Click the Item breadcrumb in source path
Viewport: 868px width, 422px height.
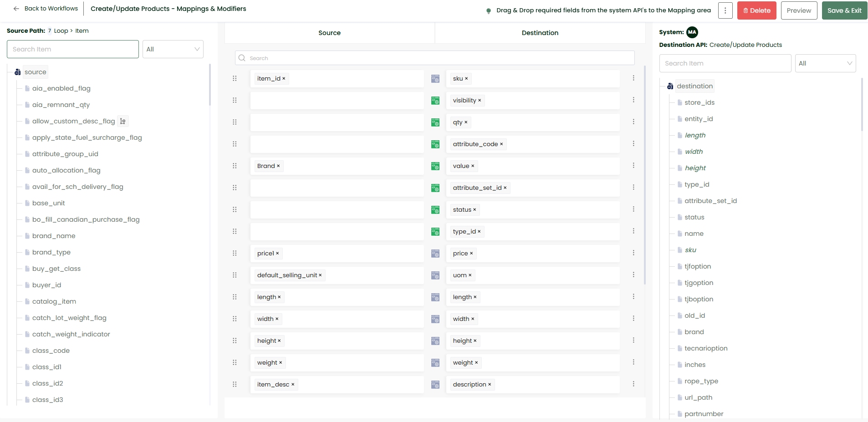[82, 31]
